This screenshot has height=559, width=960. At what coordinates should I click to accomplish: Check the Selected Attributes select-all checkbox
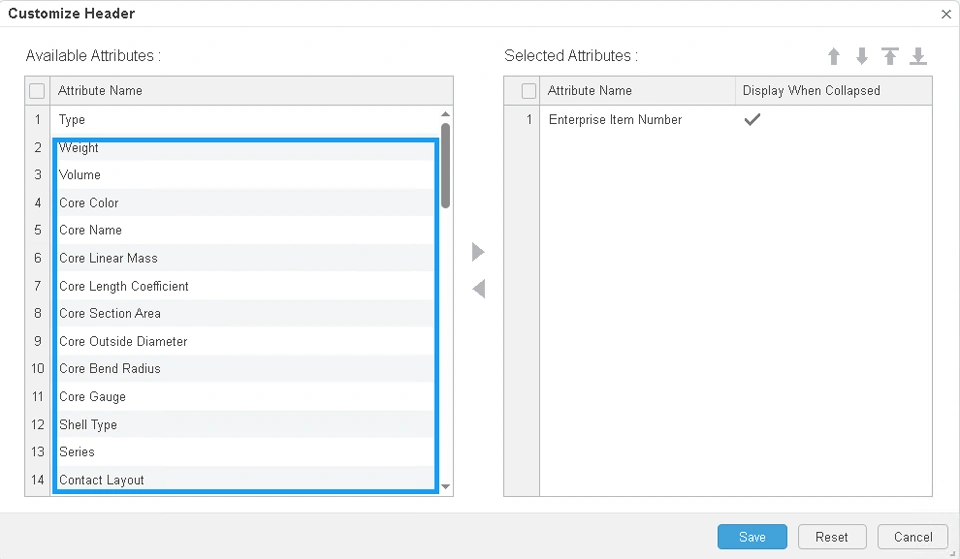tap(529, 91)
